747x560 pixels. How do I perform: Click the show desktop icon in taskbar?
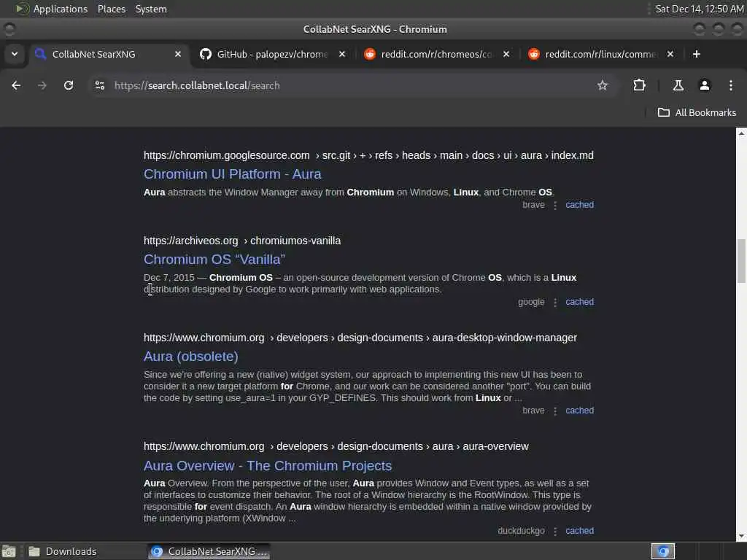pyautogui.click(x=9, y=551)
